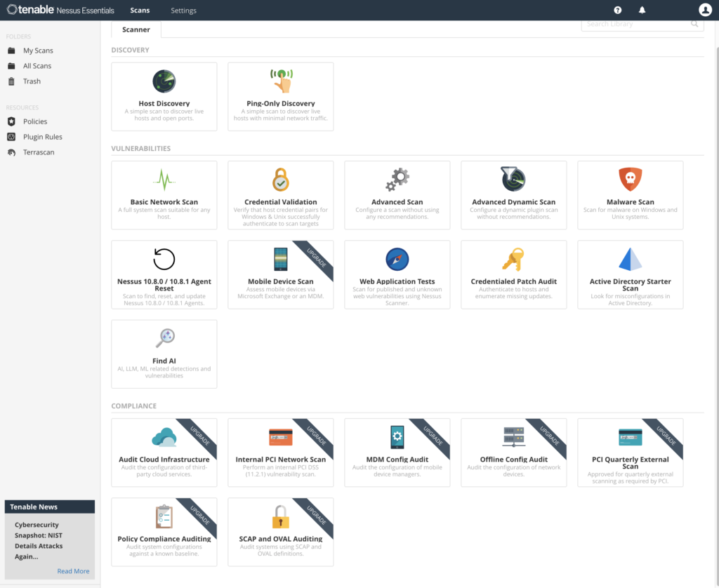This screenshot has height=588, width=719.
Task: Select the Advanced Dynamic Scan funnel icon
Action: (x=513, y=179)
